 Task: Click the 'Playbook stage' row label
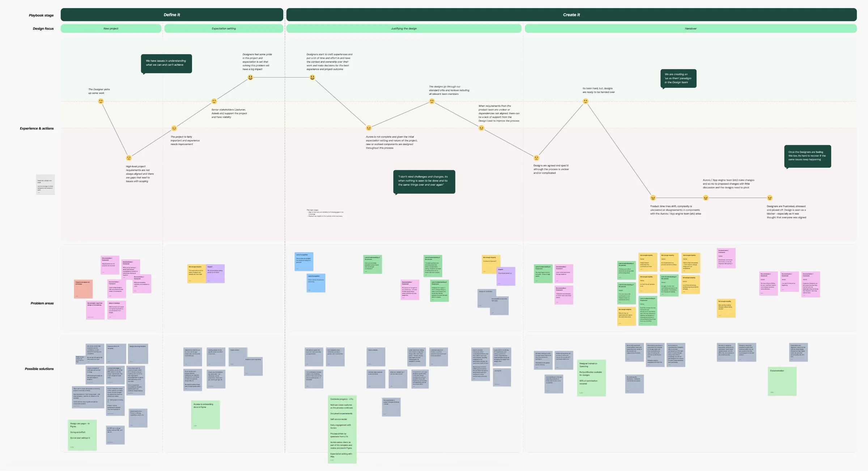point(41,15)
